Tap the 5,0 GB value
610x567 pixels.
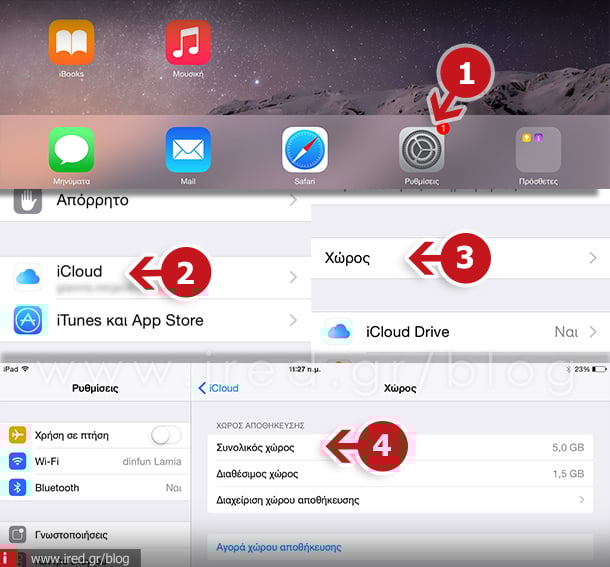[568, 448]
